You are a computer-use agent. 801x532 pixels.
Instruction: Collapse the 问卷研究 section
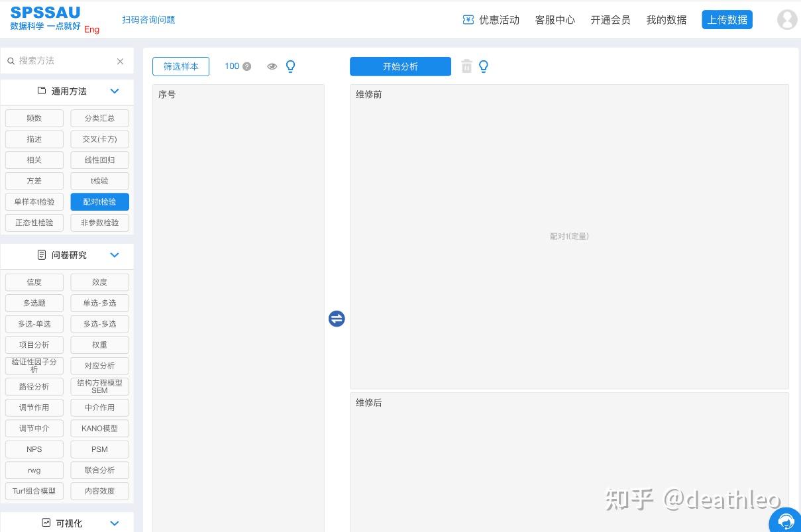point(114,255)
